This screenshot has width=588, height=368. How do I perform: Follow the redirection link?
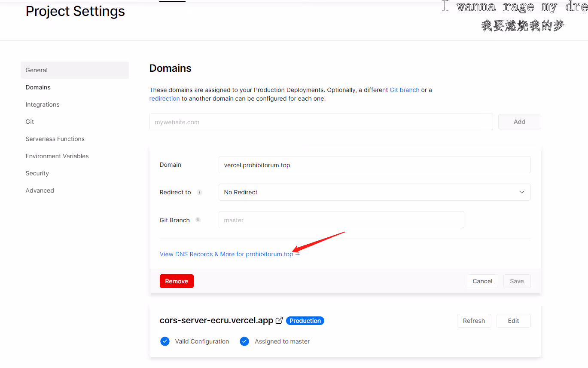pyautogui.click(x=165, y=98)
